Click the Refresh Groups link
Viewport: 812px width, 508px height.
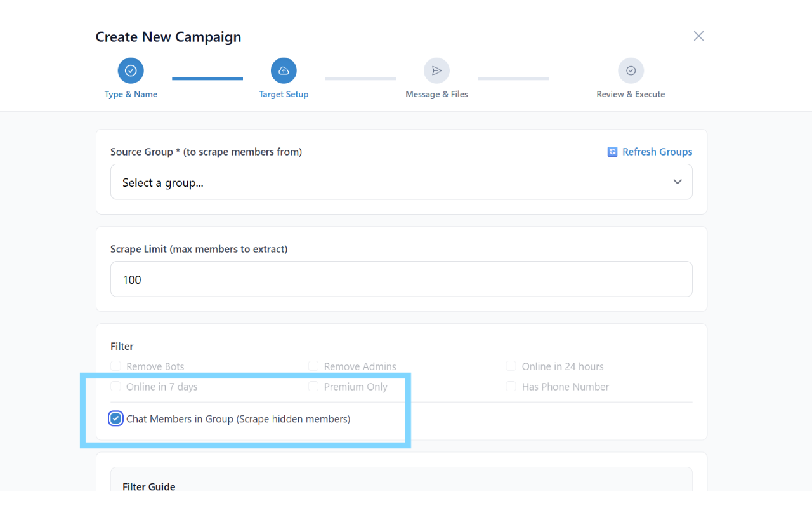click(x=657, y=152)
